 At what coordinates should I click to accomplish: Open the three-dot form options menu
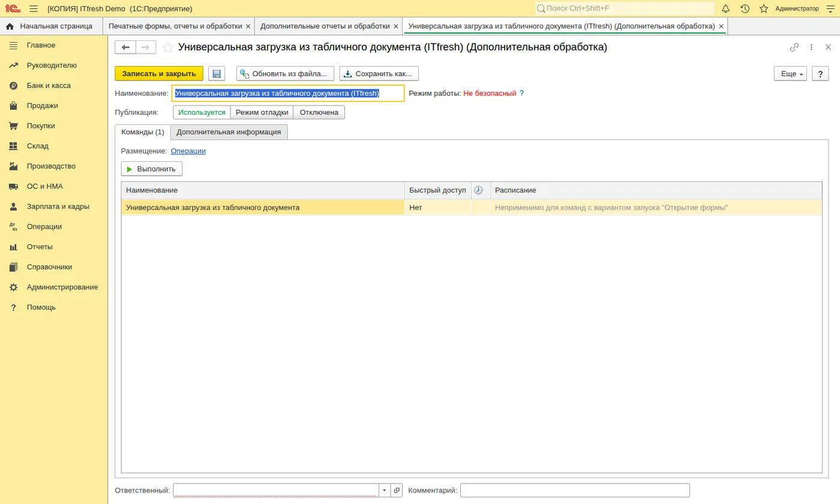811,47
